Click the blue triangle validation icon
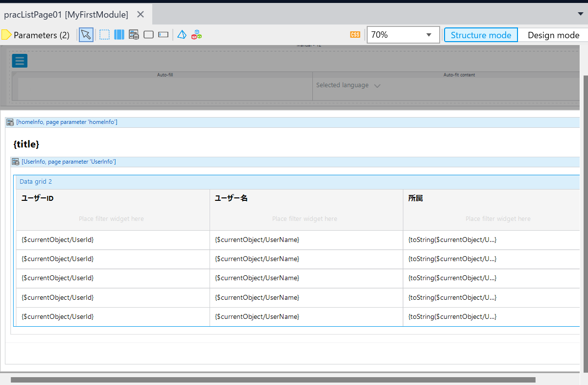This screenshot has height=385, width=588. pyautogui.click(x=181, y=34)
